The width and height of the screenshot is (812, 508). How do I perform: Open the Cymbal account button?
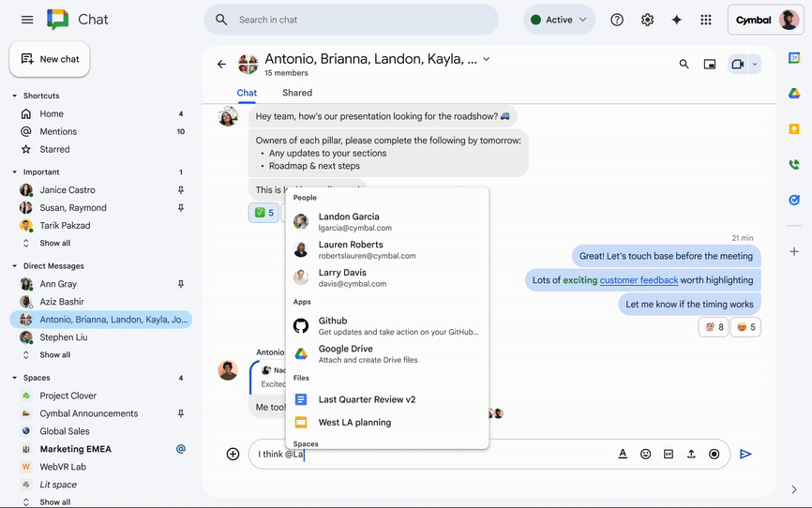tap(765, 20)
